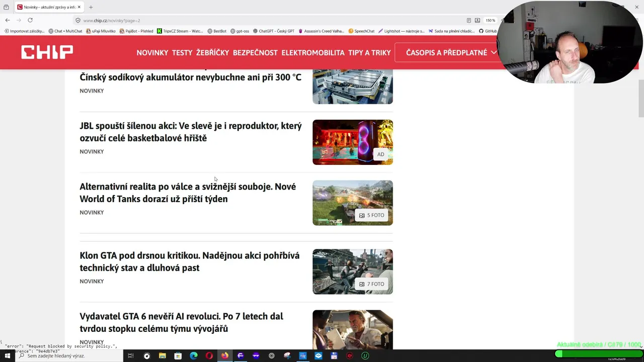
Task: Open the red bug app on taskbar
Action: [x=349, y=355]
